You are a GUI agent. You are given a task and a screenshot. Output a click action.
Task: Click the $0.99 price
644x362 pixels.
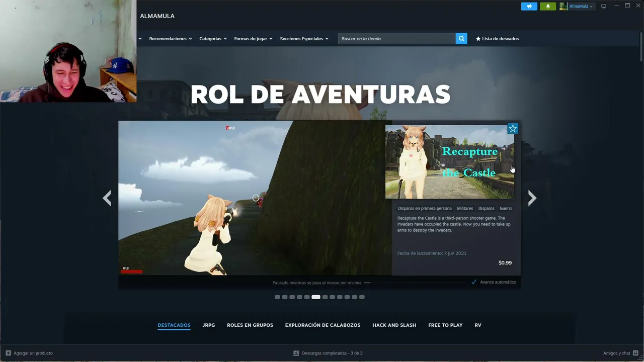click(505, 262)
